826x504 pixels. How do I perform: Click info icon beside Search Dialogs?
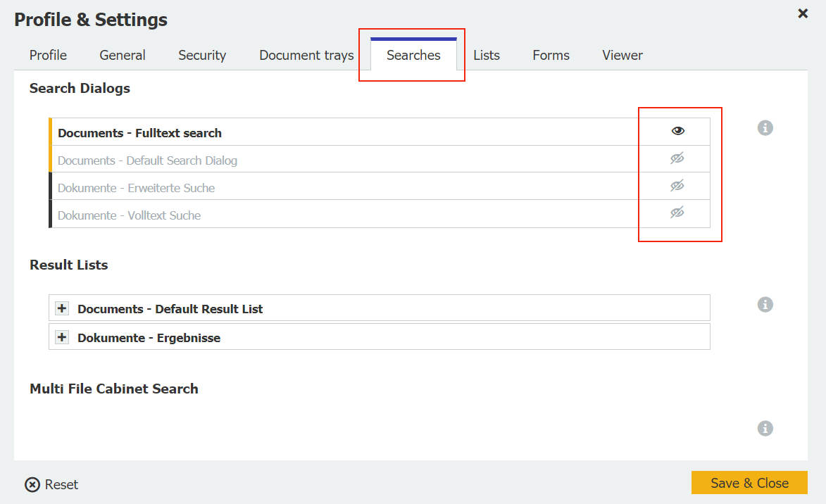(765, 128)
